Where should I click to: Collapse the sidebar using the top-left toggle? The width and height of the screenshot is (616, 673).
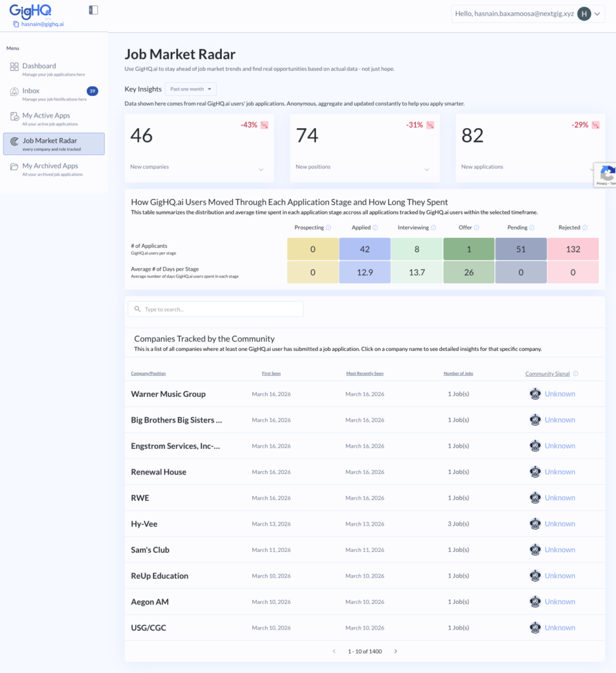coord(93,10)
